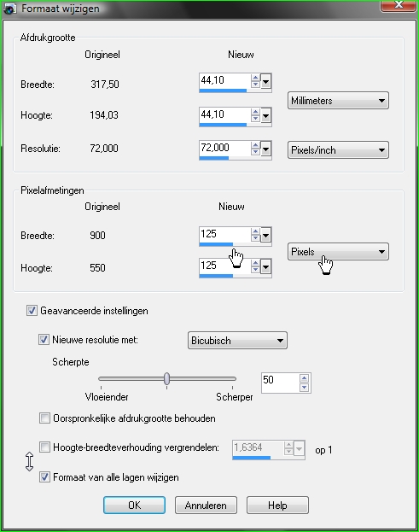
Task: Open the Pixels/inch resolution unit dropdown
Action: 338,150
